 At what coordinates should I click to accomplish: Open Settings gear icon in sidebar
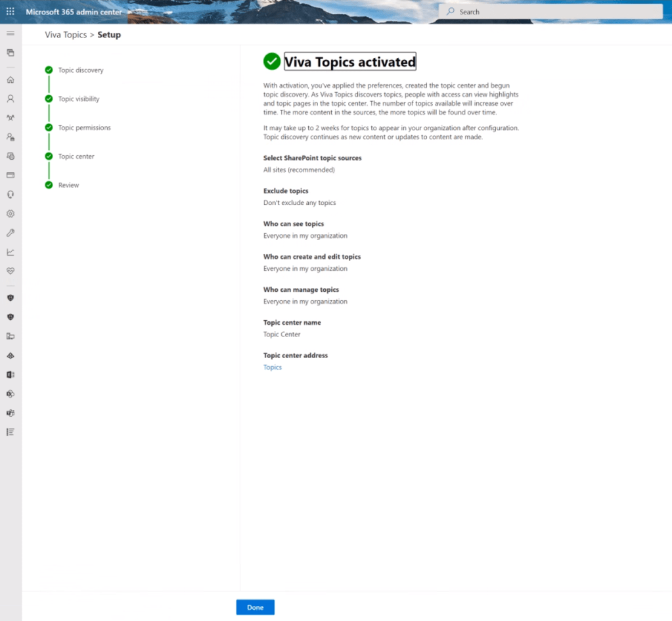(x=11, y=214)
